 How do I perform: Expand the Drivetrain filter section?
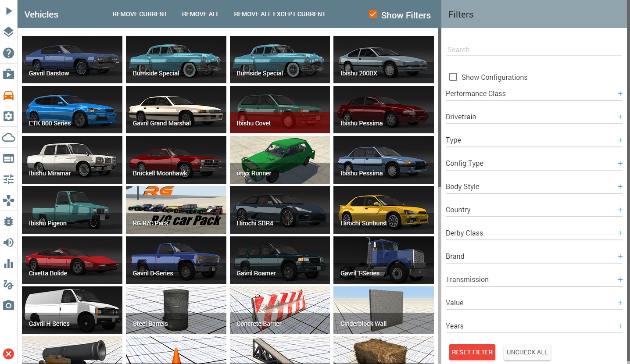point(534,117)
